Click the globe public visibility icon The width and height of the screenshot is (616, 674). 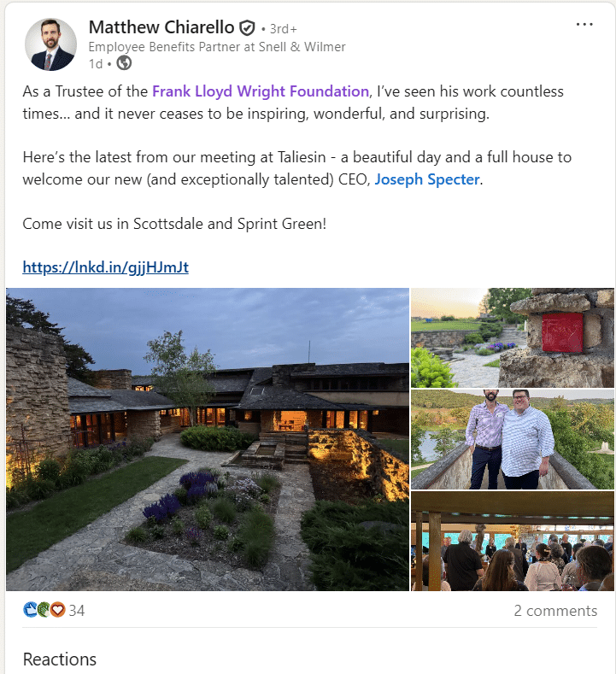click(x=125, y=62)
